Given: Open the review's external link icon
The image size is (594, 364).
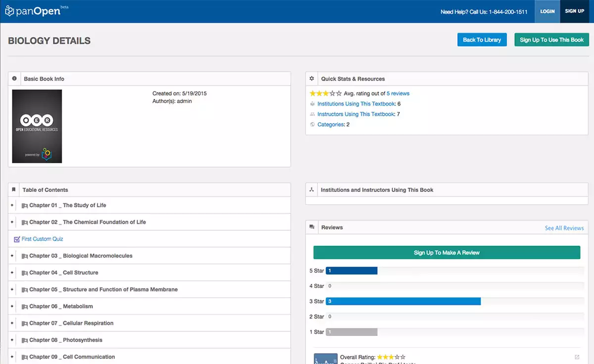Looking at the screenshot, I should (x=577, y=357).
